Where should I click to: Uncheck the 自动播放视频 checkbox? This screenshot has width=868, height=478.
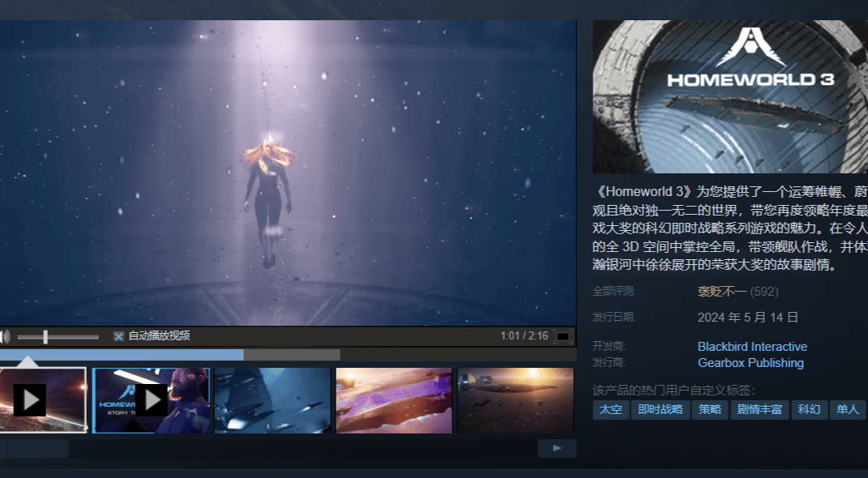118,336
